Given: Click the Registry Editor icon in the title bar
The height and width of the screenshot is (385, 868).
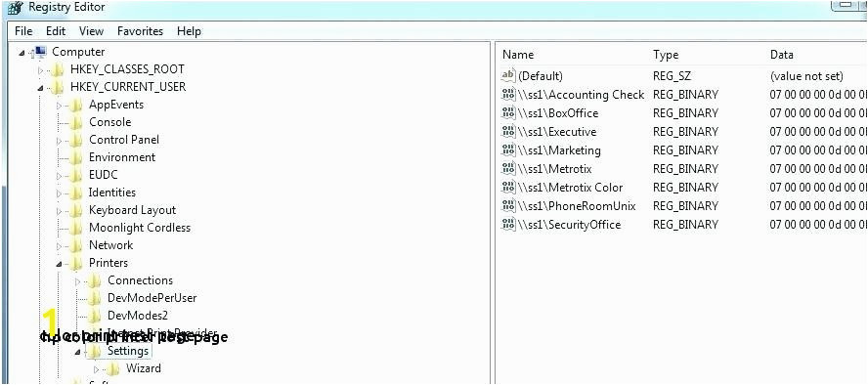Looking at the screenshot, I should click(x=15, y=8).
